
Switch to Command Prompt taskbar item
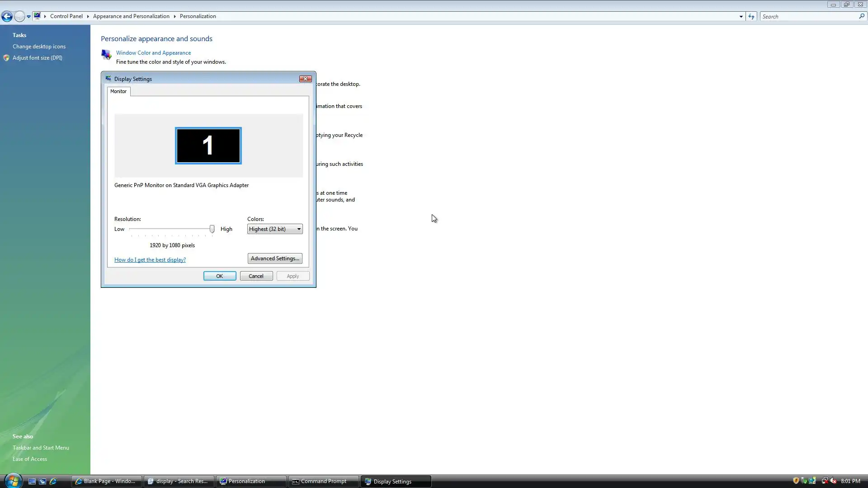[323, 482]
